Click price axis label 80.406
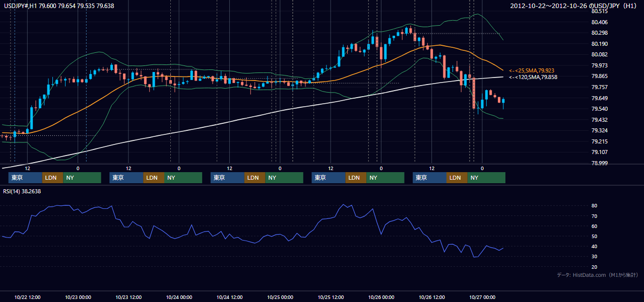 tap(600, 22)
